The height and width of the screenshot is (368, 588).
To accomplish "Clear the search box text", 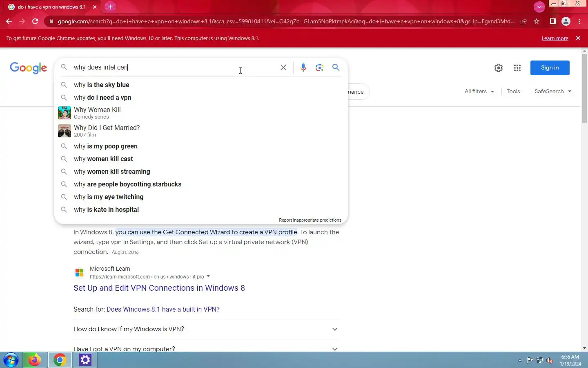I will 283,67.
